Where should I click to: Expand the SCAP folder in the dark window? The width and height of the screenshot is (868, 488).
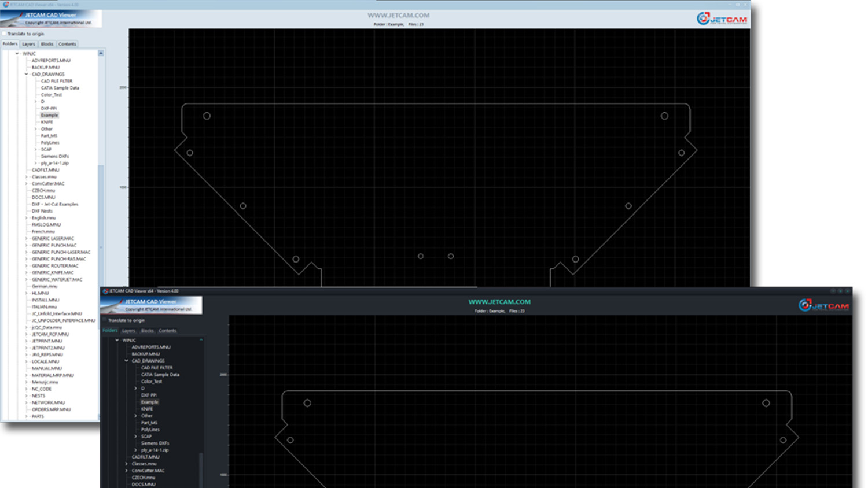(136, 437)
